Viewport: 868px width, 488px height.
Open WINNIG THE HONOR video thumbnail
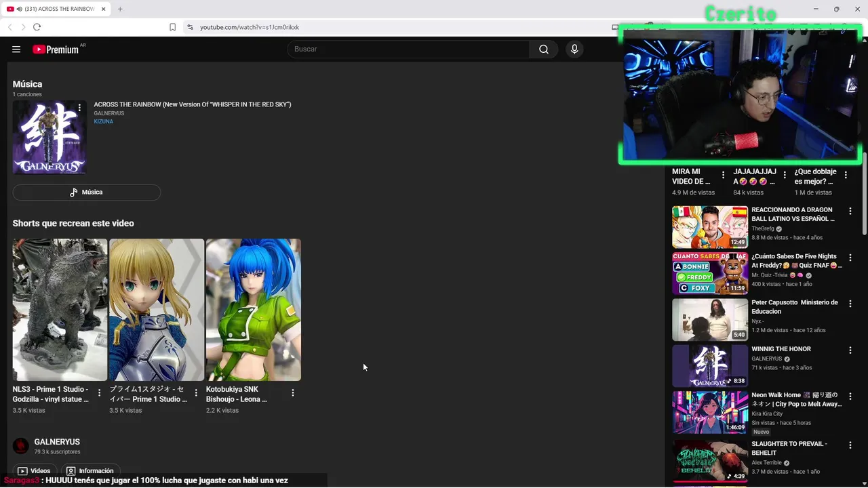click(710, 366)
